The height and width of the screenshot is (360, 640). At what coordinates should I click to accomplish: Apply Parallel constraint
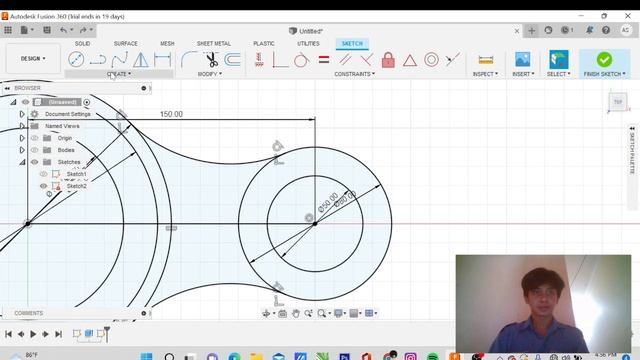click(x=345, y=60)
